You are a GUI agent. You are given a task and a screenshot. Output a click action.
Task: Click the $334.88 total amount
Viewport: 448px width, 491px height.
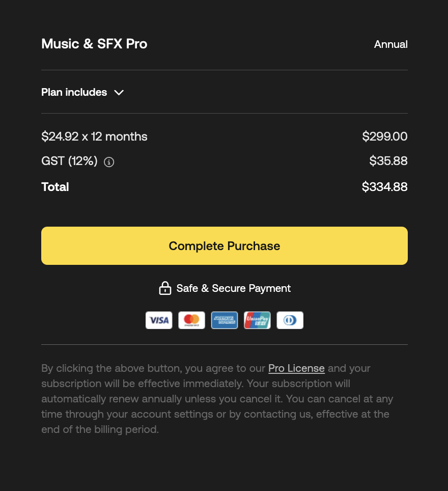click(384, 187)
